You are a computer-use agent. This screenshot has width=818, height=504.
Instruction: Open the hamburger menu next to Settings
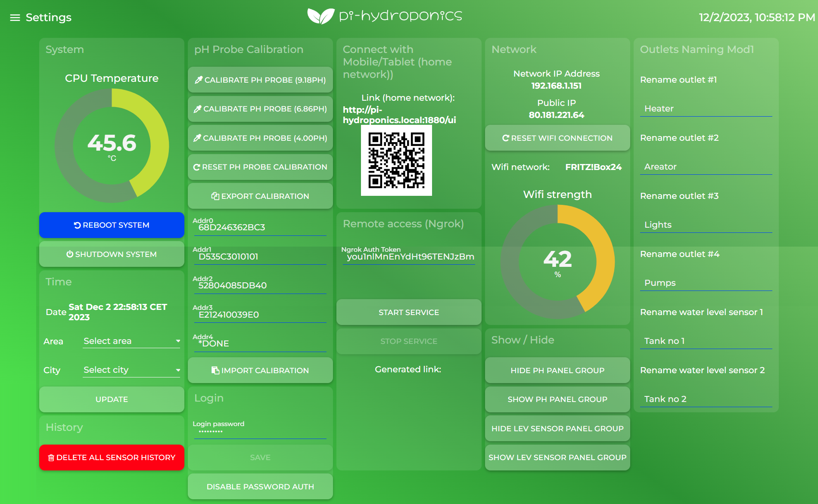[15, 18]
